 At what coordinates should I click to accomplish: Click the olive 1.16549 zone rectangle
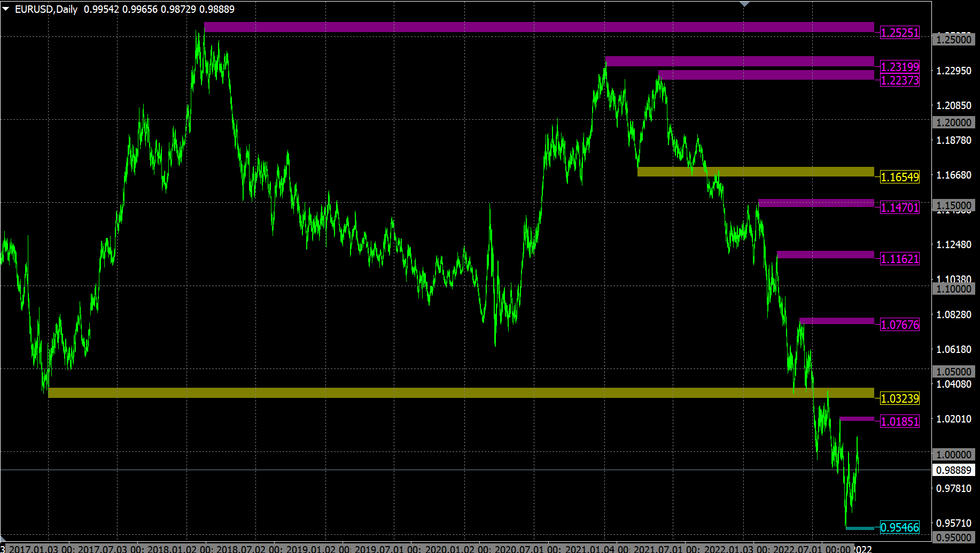coord(756,172)
